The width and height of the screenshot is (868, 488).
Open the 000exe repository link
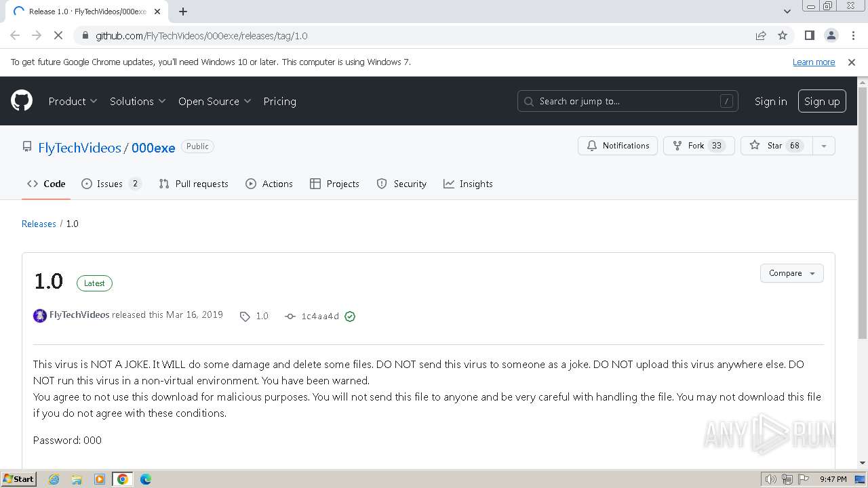point(153,148)
